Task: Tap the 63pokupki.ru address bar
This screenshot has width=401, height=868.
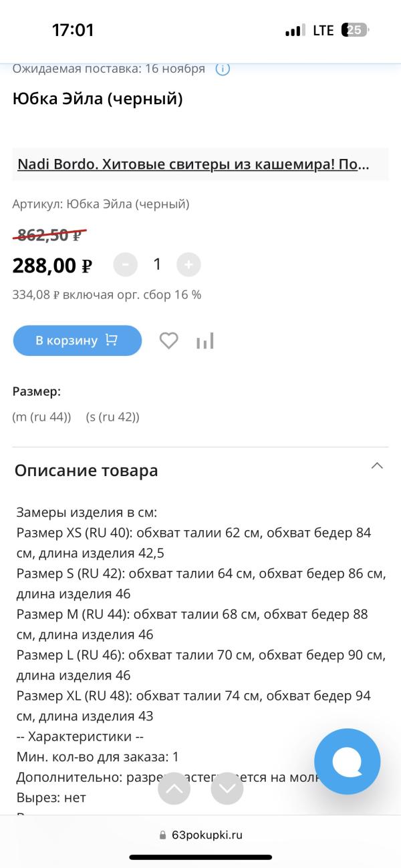Action: pos(207,835)
